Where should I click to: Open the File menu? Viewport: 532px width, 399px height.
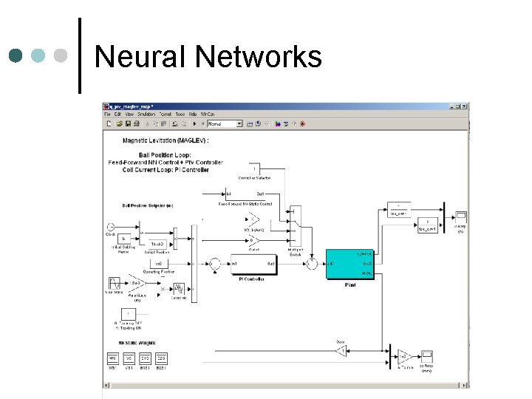point(107,115)
